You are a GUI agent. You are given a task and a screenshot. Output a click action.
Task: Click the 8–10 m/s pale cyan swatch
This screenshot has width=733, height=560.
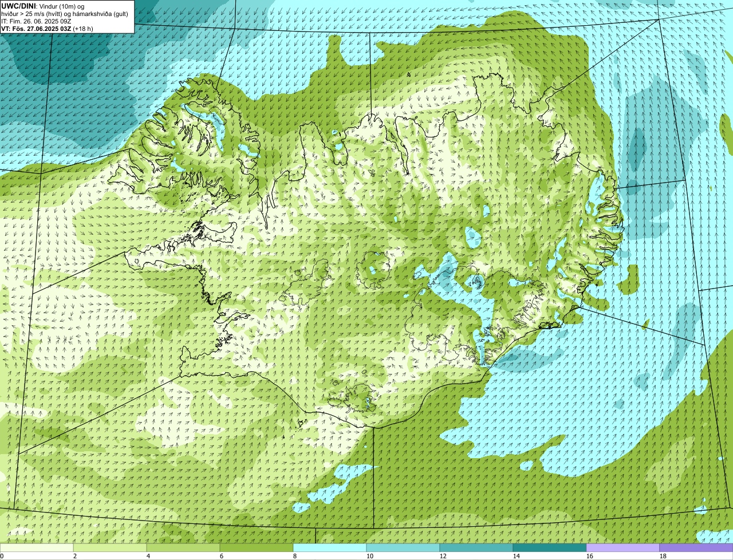coord(330,547)
